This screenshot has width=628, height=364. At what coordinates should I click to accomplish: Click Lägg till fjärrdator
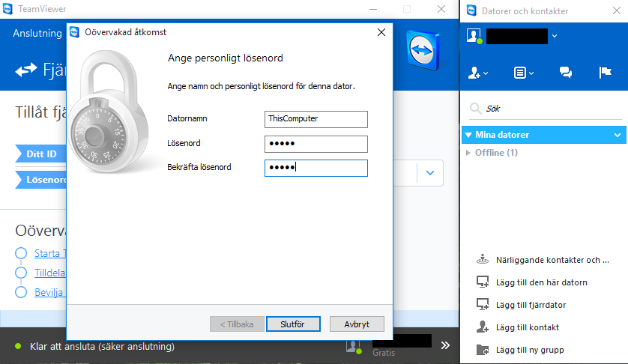(x=531, y=305)
